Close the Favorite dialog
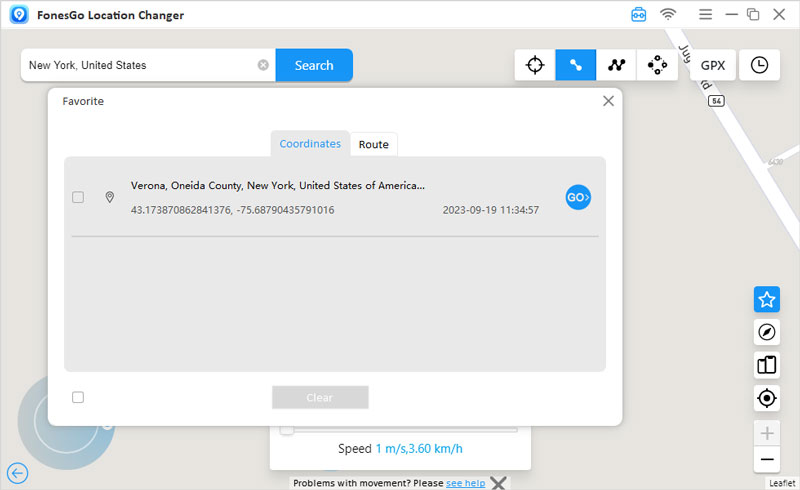Image resolution: width=800 pixels, height=490 pixels. [x=608, y=101]
